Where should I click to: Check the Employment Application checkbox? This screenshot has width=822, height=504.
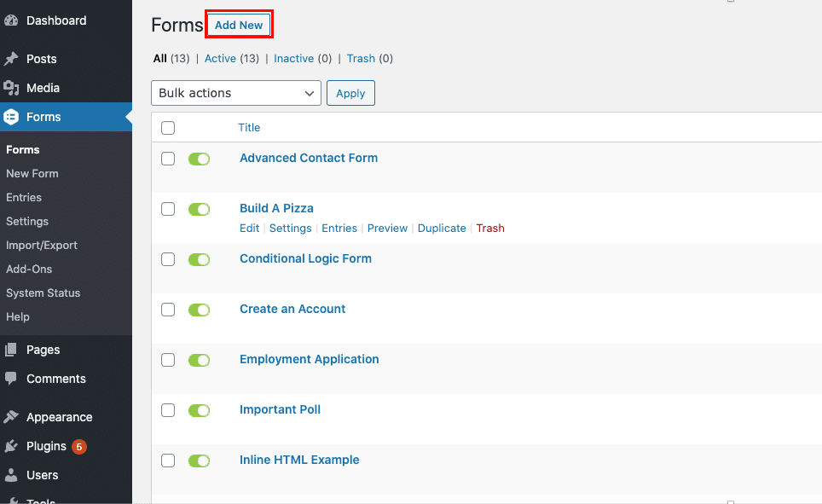(168, 360)
